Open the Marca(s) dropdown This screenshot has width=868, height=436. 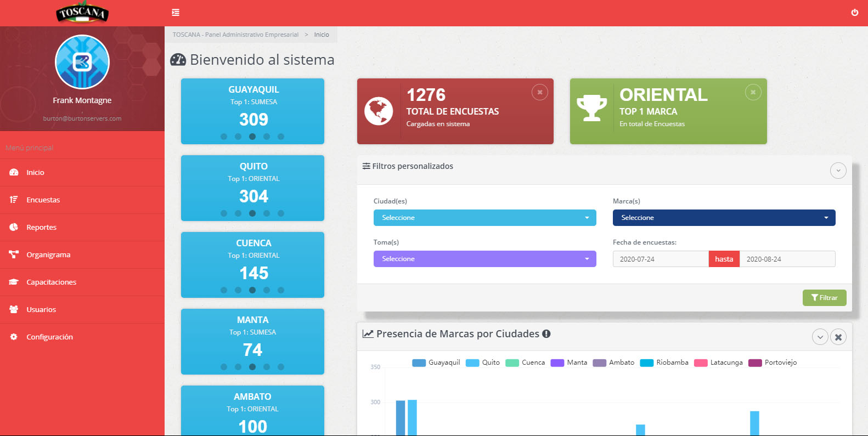724,218
